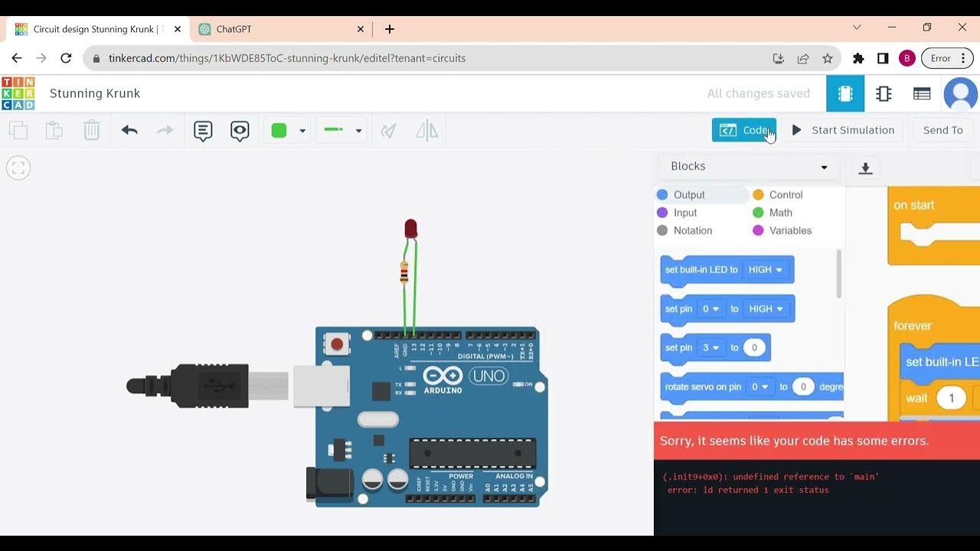Open pin 0 dropdown in set pin block
The height and width of the screenshot is (551, 980).
tap(712, 308)
